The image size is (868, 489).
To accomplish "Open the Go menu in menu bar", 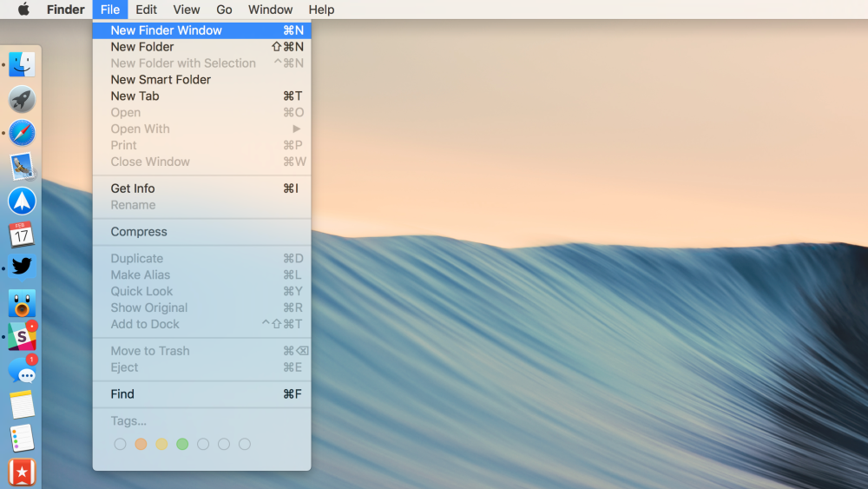I will pos(224,10).
